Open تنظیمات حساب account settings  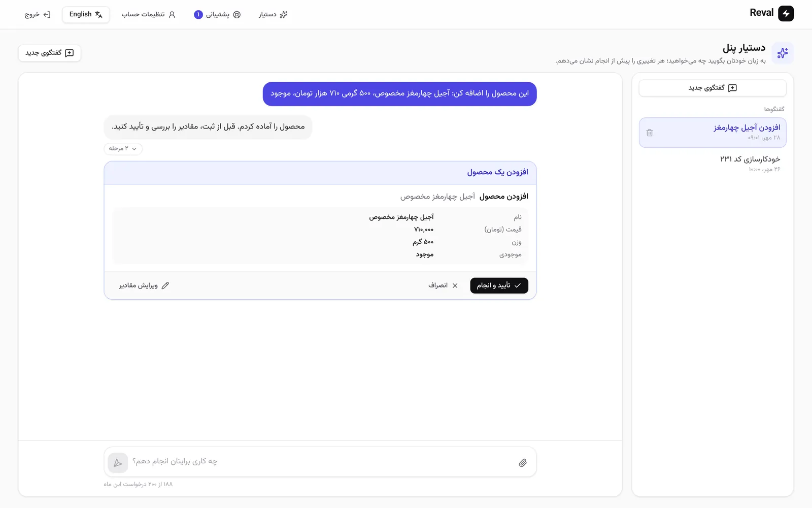click(148, 15)
